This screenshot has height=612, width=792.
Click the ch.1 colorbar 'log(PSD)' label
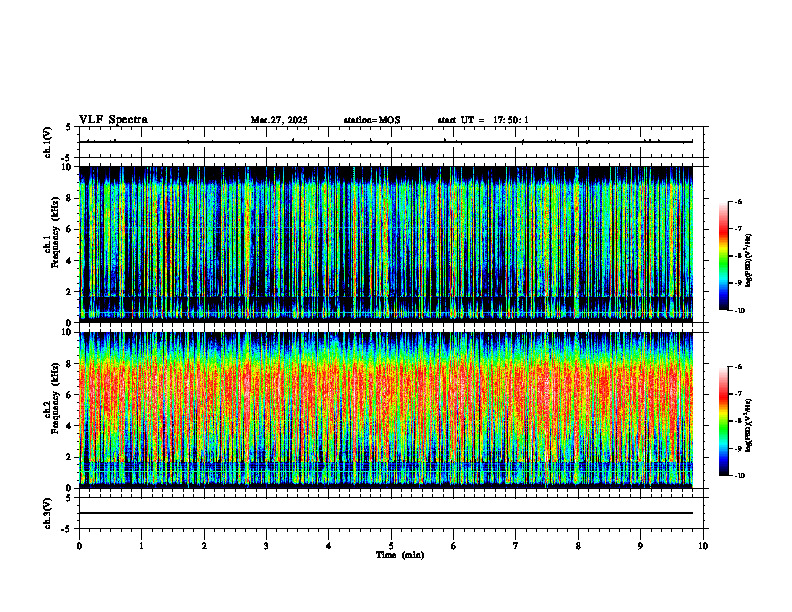tap(749, 261)
